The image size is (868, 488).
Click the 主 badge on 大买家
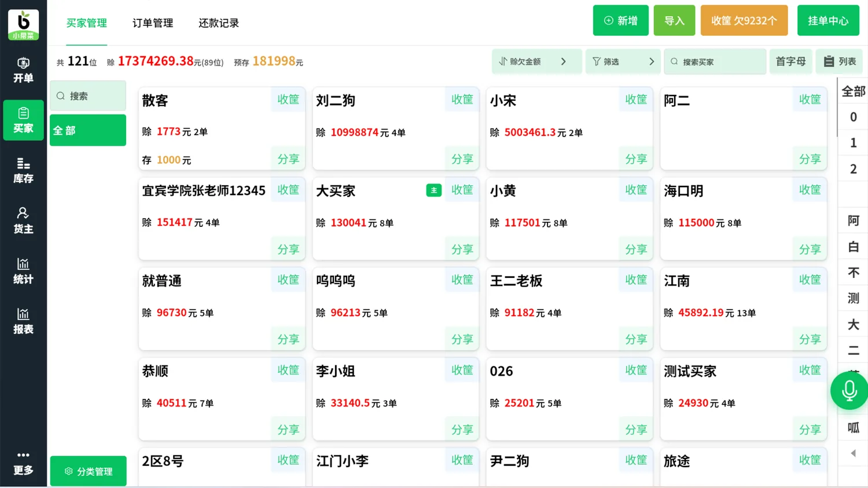pyautogui.click(x=434, y=190)
